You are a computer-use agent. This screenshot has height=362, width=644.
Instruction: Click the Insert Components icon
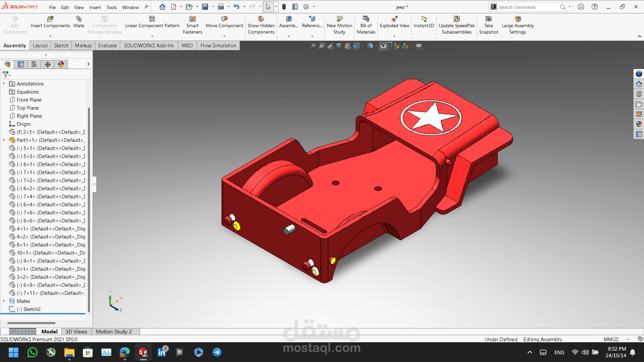(50, 19)
